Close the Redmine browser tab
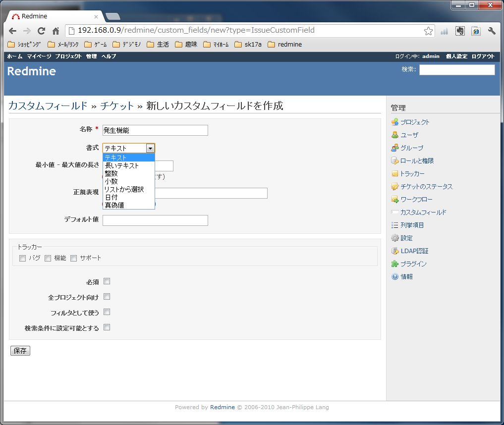504x425 pixels. click(96, 17)
